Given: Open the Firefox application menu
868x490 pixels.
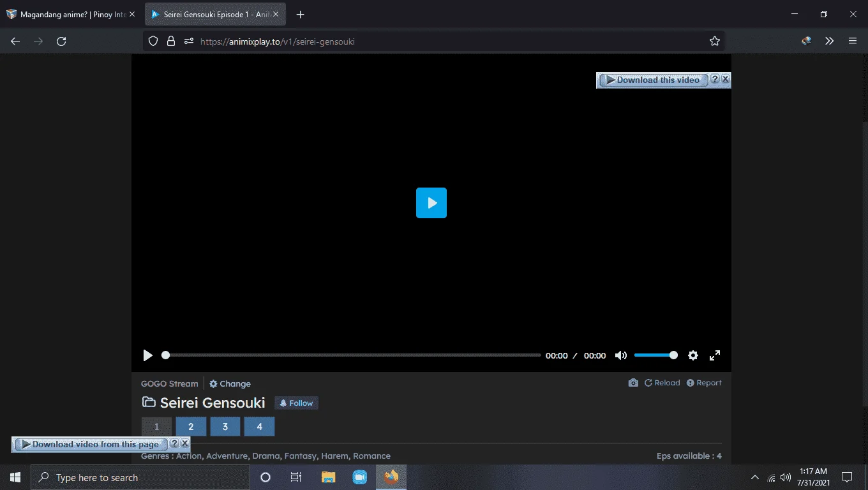Looking at the screenshot, I should point(853,41).
